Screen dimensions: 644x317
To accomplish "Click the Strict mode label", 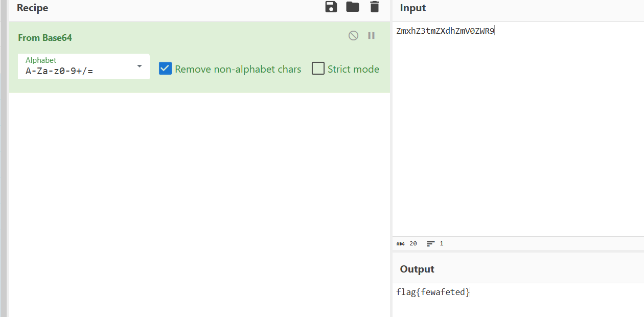I will [x=353, y=69].
